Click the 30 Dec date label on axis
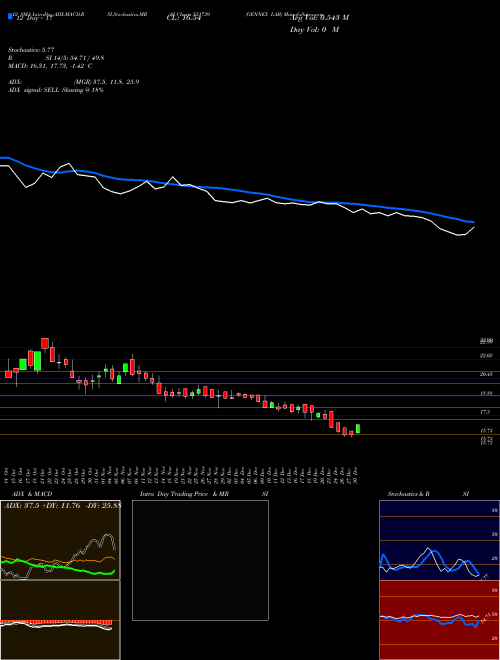The image size is (500, 660). pos(356,474)
